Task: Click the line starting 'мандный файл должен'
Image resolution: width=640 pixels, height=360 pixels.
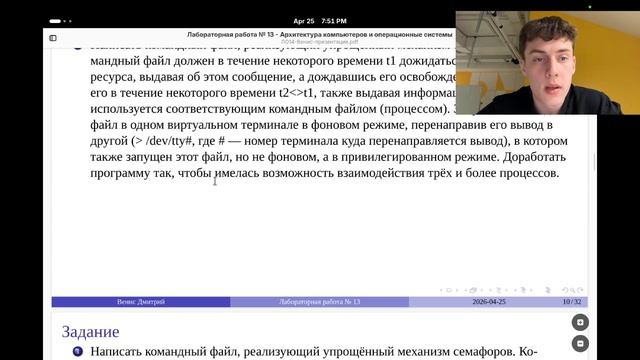Action: 273,61
